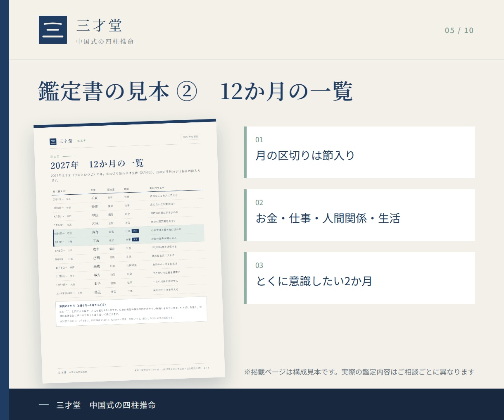Click the footnote beginning ※掲載ページは構成見本です
Image resolution: width=504 pixels, height=420 pixels.
359,372
